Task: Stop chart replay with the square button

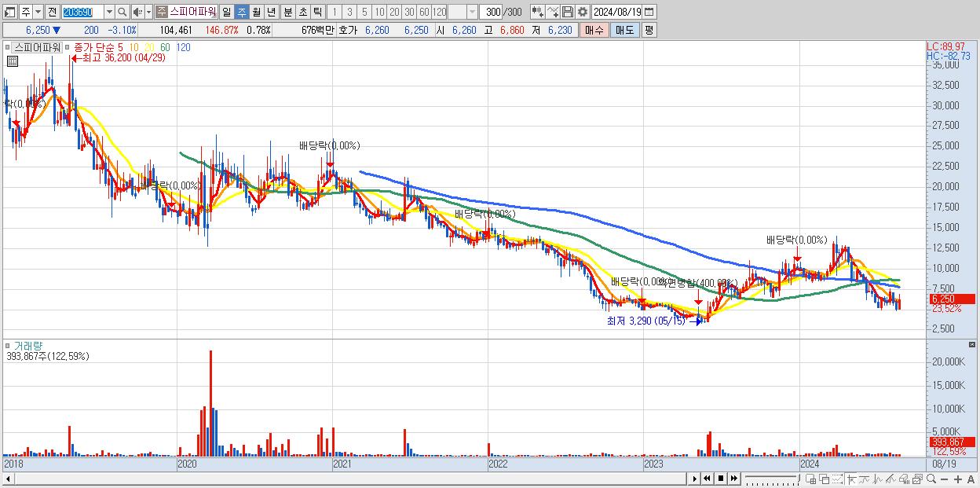Action: point(721,479)
